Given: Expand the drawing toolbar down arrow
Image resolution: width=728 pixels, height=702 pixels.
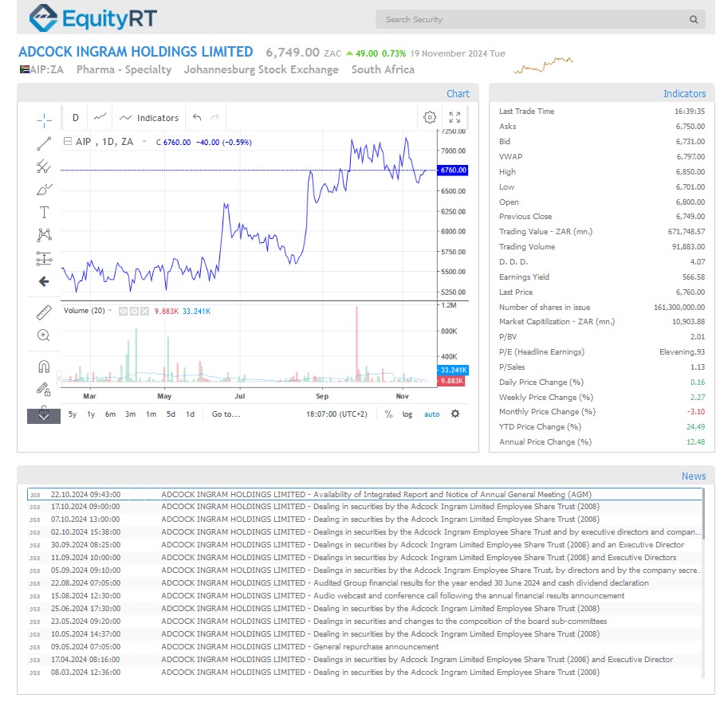Looking at the screenshot, I should pos(44,416).
